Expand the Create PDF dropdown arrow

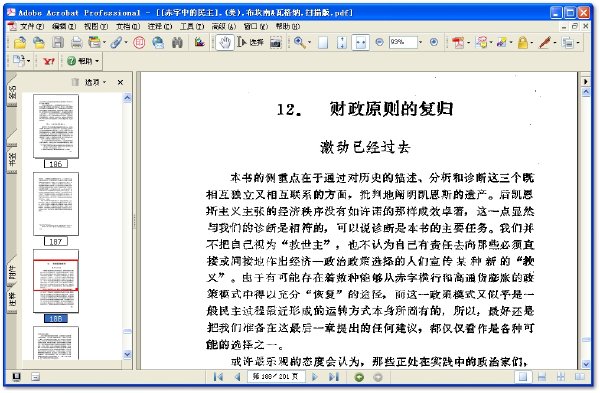tap(469, 42)
